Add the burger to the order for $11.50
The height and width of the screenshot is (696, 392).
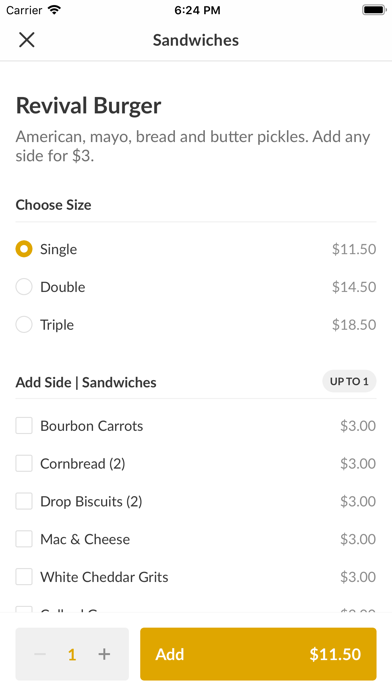coord(258,654)
